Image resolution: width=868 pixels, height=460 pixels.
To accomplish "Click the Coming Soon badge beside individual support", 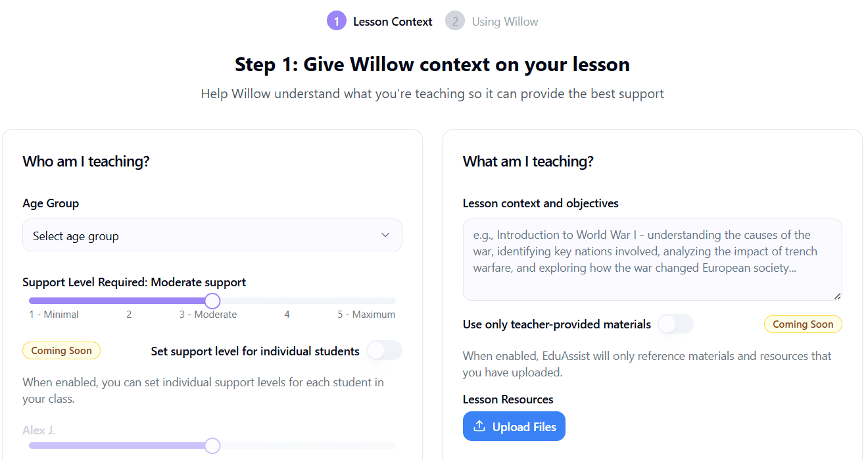I will coord(61,350).
